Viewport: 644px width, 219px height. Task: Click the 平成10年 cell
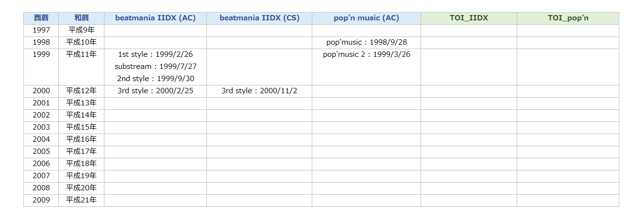(82, 43)
